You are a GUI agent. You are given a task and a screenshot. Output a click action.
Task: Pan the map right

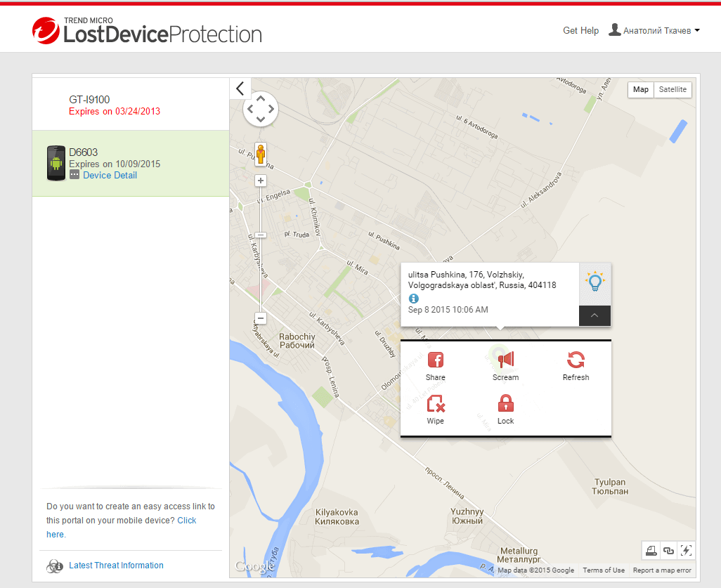pos(271,109)
